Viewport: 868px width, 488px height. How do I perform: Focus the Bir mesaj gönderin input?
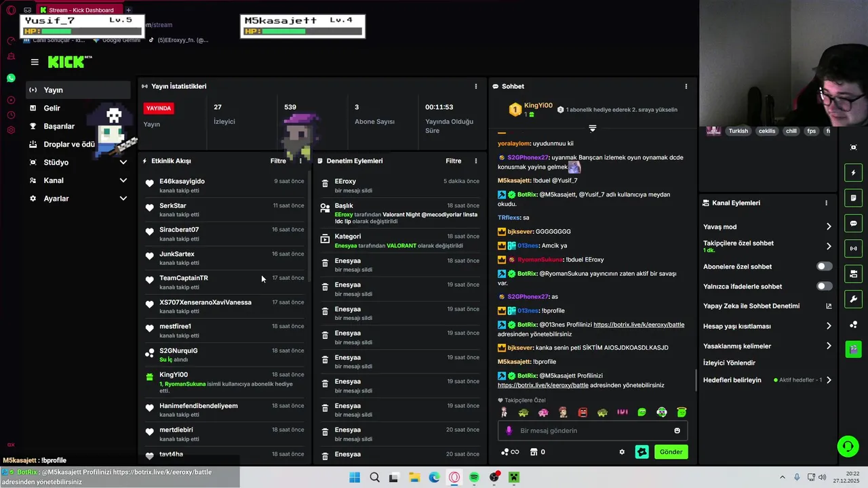593,430
